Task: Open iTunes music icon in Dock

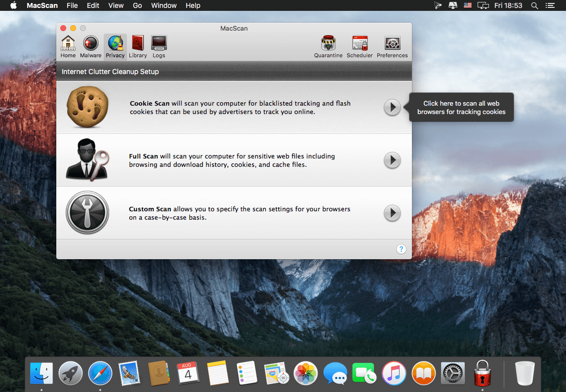Action: (394, 373)
